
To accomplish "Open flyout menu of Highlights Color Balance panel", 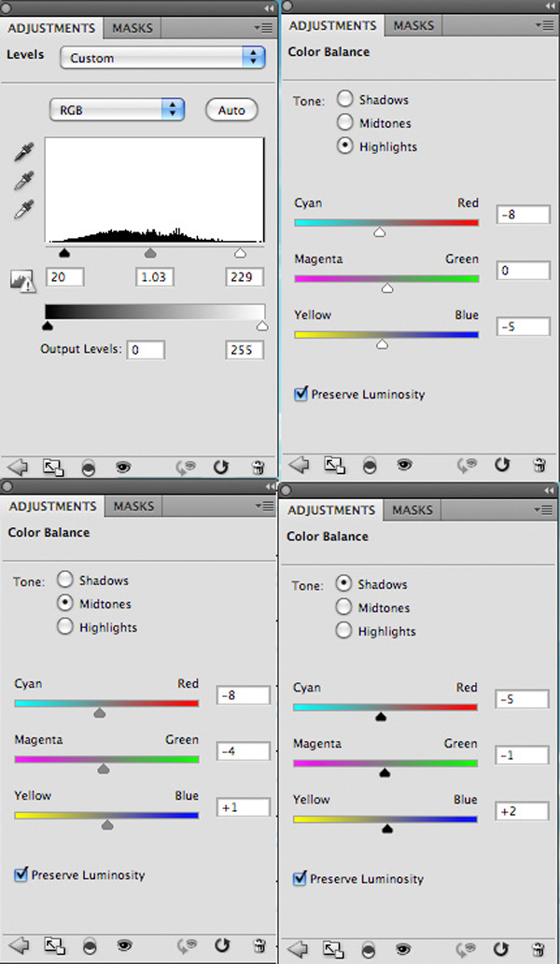I will [545, 25].
